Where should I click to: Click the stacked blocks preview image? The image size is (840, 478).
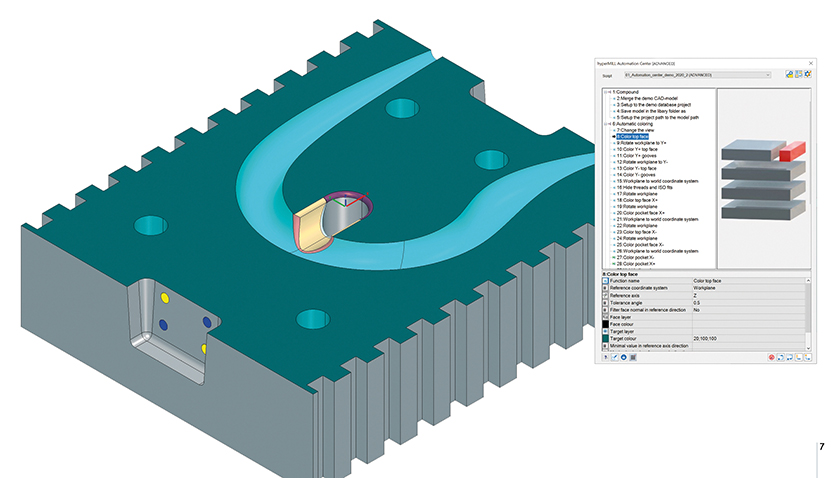pos(763,180)
